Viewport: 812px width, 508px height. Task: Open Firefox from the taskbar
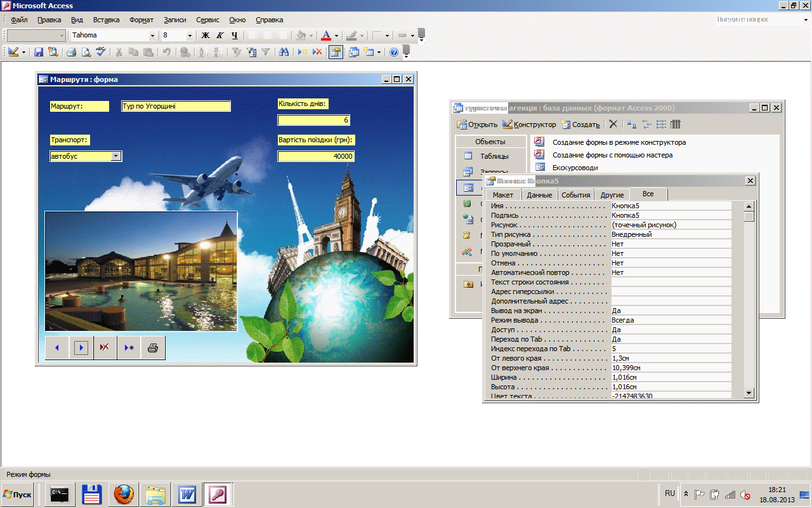(x=124, y=494)
